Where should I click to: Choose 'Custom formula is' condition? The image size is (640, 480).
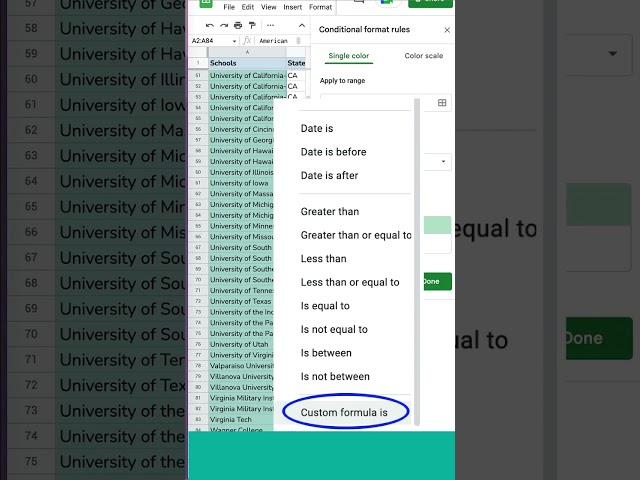click(344, 412)
